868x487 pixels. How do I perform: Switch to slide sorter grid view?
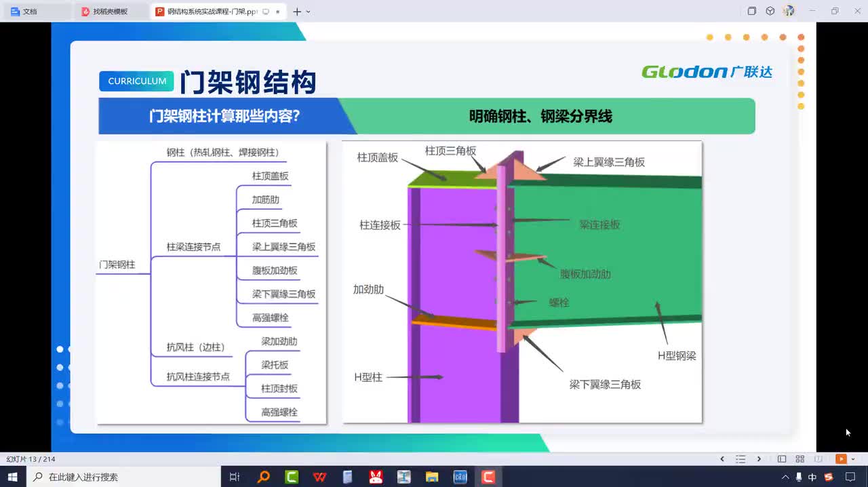[x=800, y=459]
